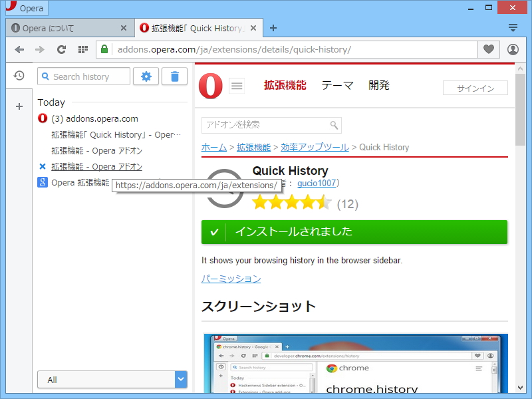Viewport: 532px width, 399px height.
Task: Reload the current page
Action: click(61, 49)
